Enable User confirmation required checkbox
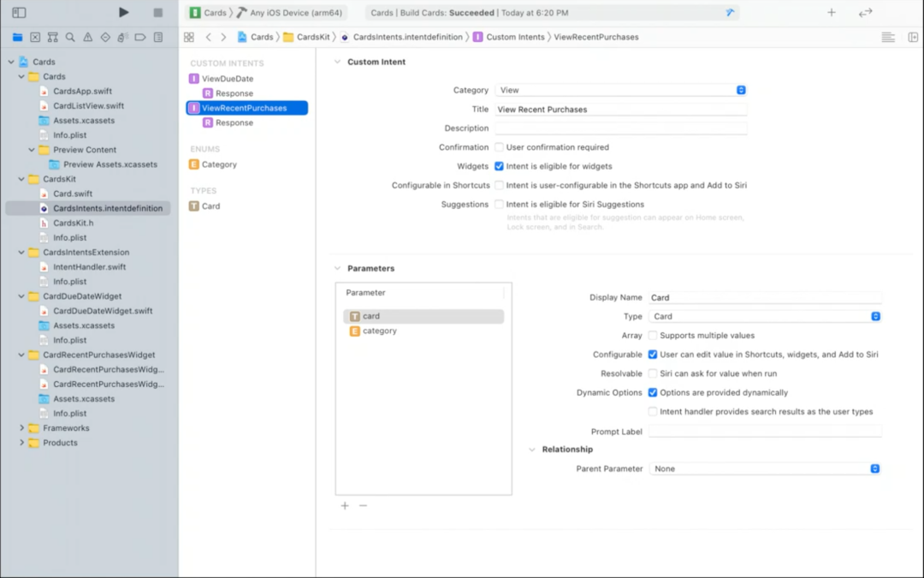The height and width of the screenshot is (578, 924). coord(499,147)
